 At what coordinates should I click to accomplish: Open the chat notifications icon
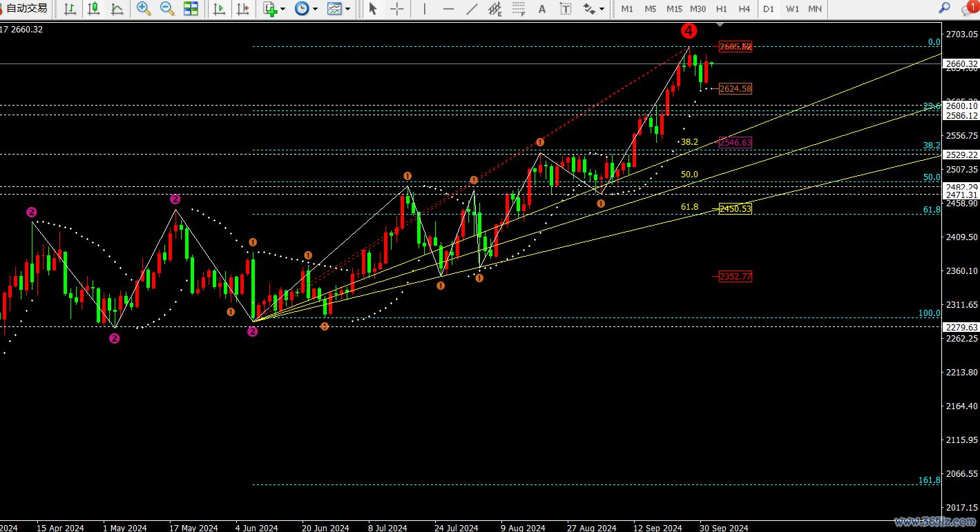968,9
